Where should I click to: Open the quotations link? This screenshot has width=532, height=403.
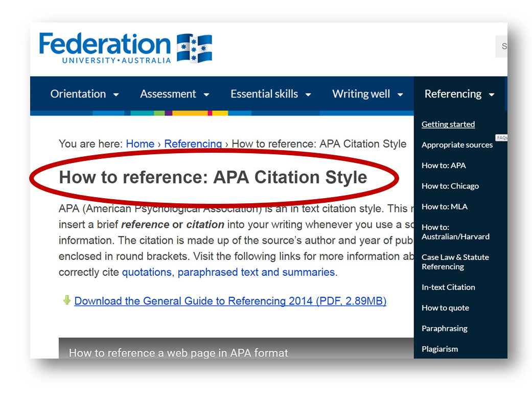point(147,272)
